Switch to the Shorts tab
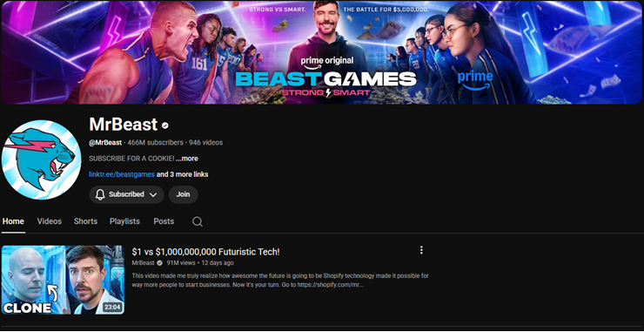 85,221
